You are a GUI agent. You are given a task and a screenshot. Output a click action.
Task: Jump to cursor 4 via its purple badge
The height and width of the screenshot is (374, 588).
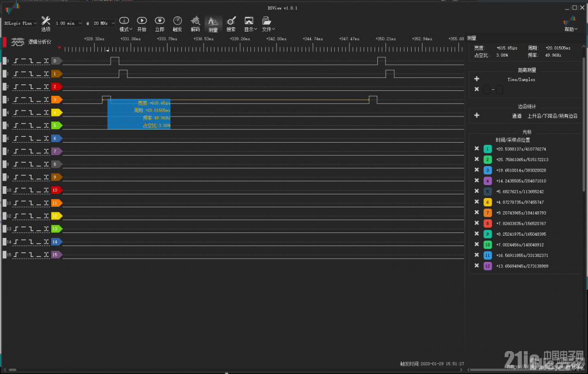487,181
